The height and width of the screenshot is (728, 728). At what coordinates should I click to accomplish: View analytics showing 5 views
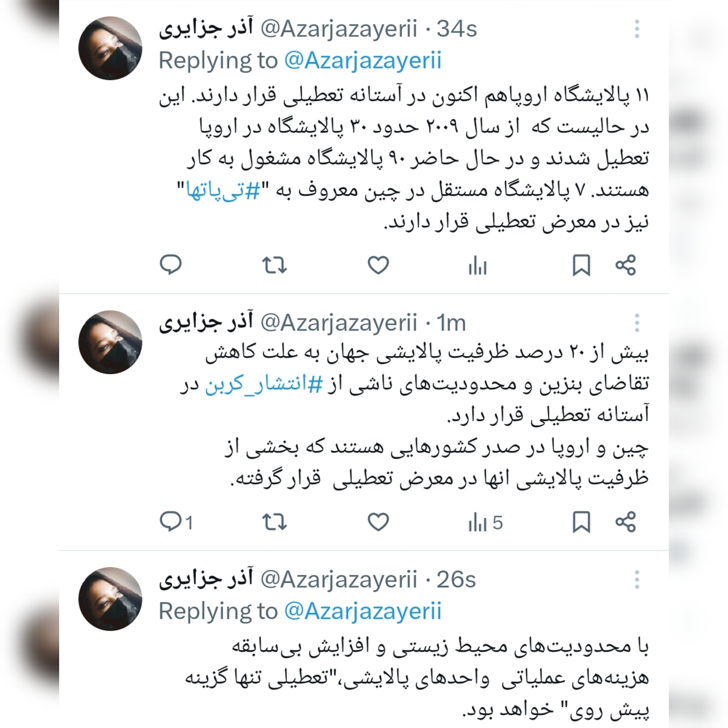[x=485, y=522]
